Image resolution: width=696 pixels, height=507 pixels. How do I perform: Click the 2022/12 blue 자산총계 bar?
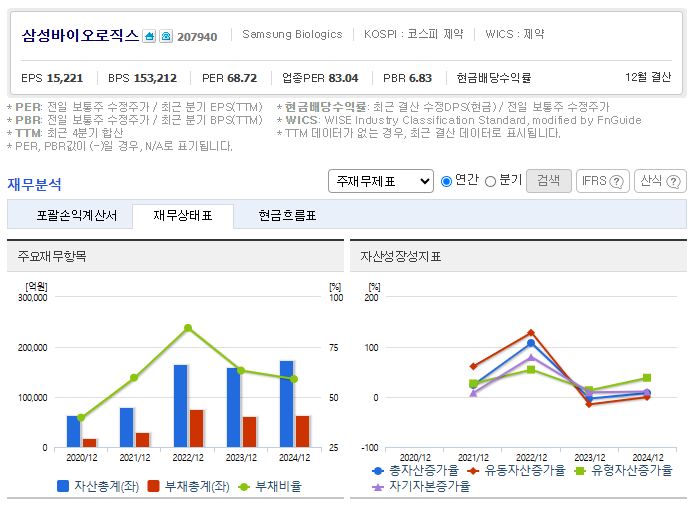click(x=180, y=406)
